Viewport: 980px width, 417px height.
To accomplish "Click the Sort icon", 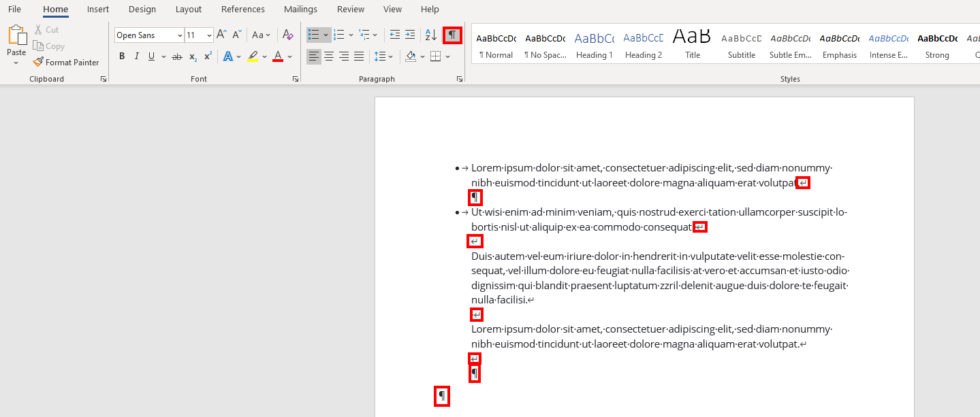I will point(430,35).
